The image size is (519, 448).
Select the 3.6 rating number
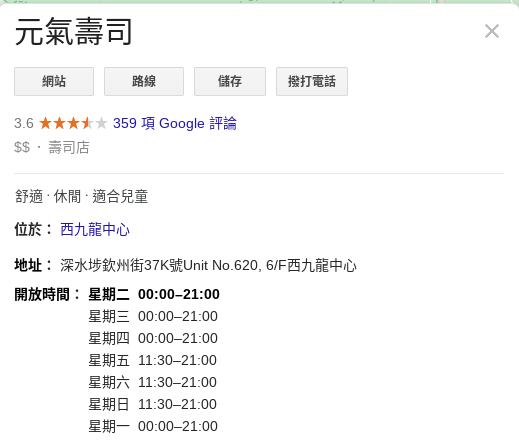pos(24,123)
